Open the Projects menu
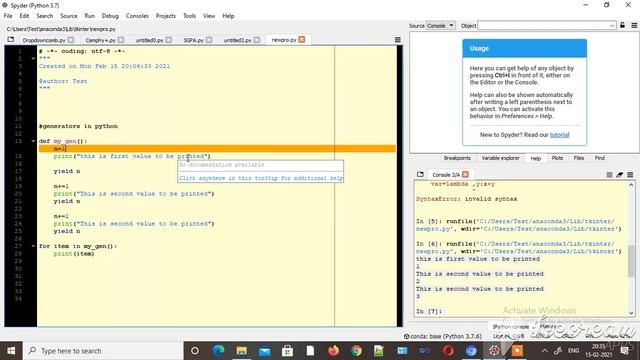 (x=165, y=16)
